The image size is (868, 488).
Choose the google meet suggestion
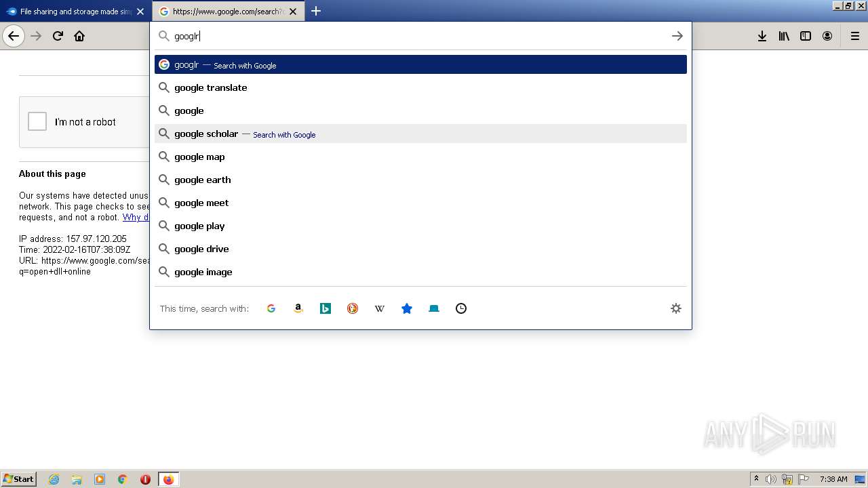point(420,203)
